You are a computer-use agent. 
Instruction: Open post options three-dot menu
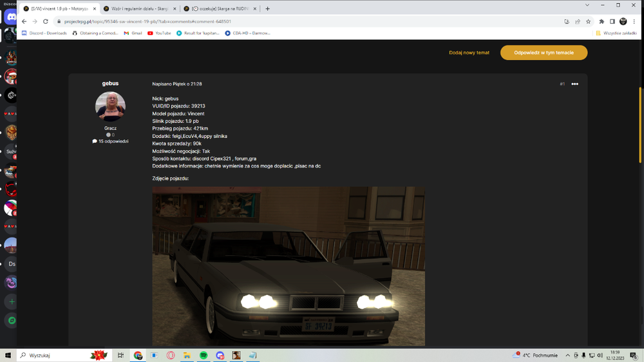tap(574, 84)
